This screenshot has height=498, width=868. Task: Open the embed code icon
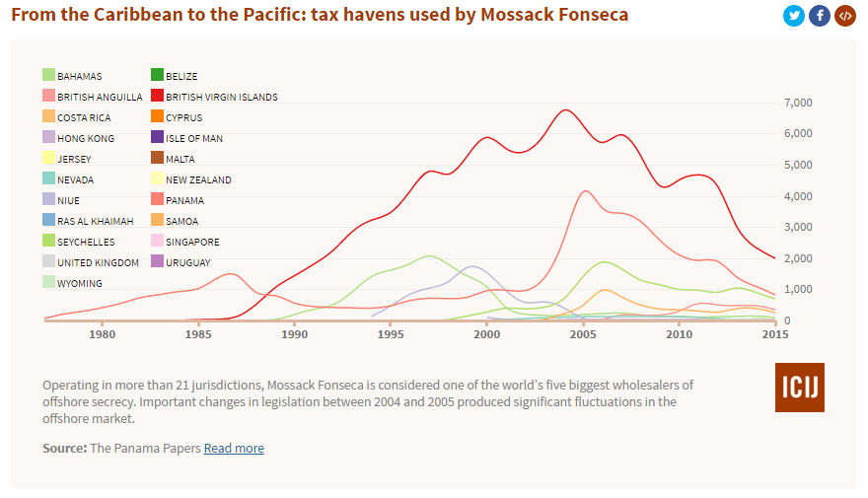coord(844,16)
